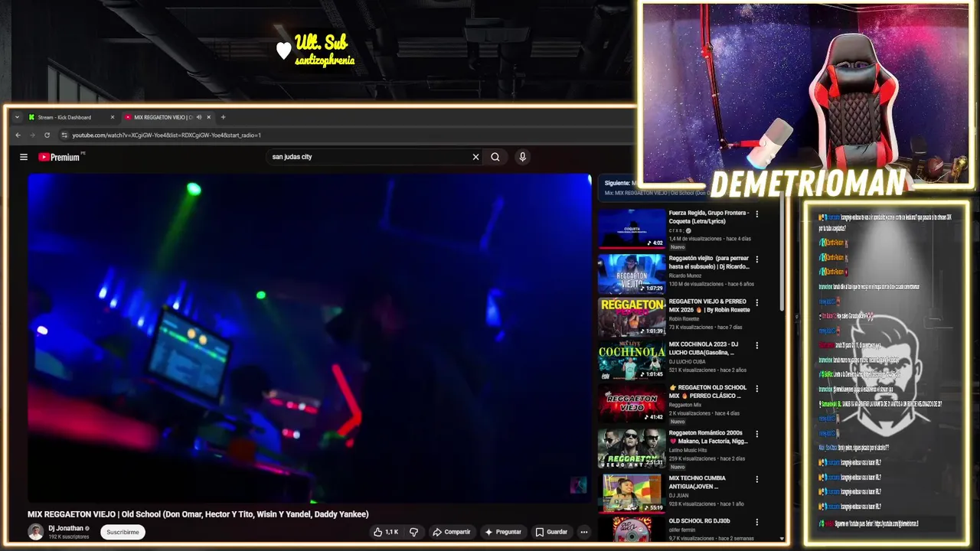Go back with the browser back arrow
980x551 pixels.
(18, 135)
